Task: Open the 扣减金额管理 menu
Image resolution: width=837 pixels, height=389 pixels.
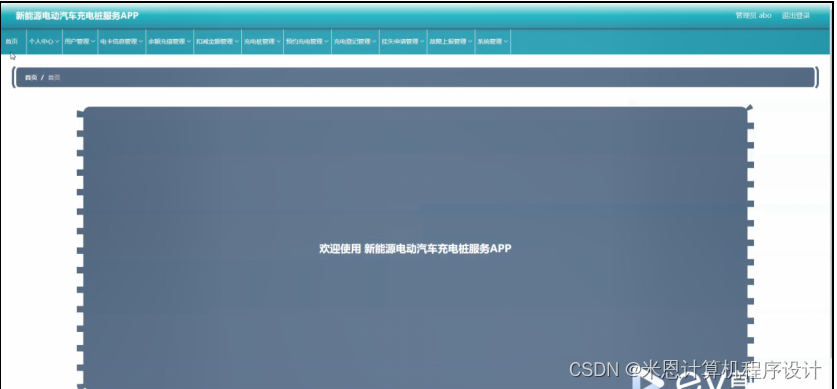Action: click(x=217, y=41)
